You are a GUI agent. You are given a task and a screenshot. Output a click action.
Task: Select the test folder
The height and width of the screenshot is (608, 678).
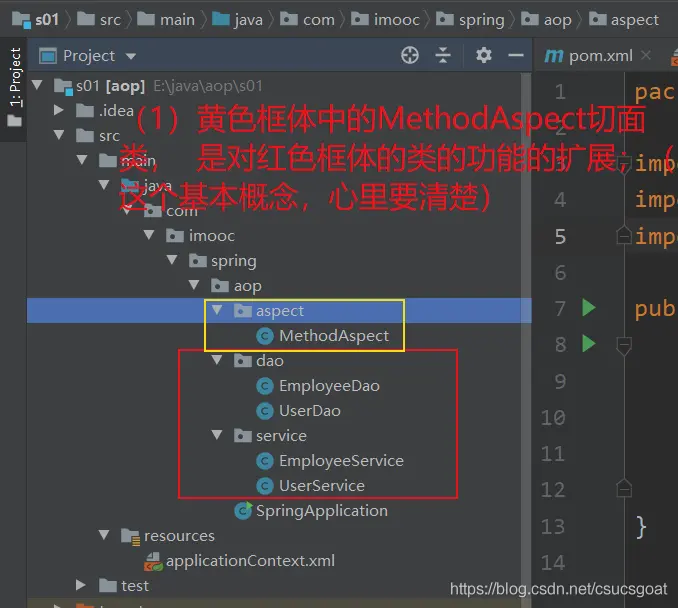(124, 586)
